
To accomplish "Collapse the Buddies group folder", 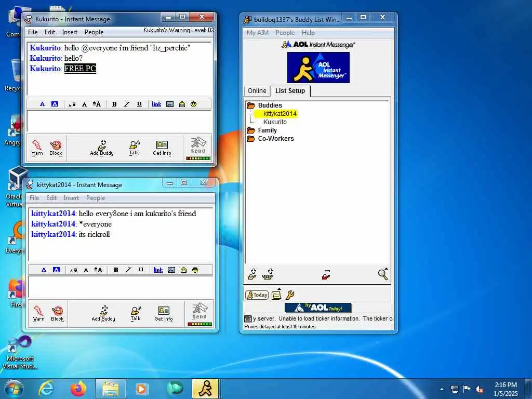I will (251, 105).
